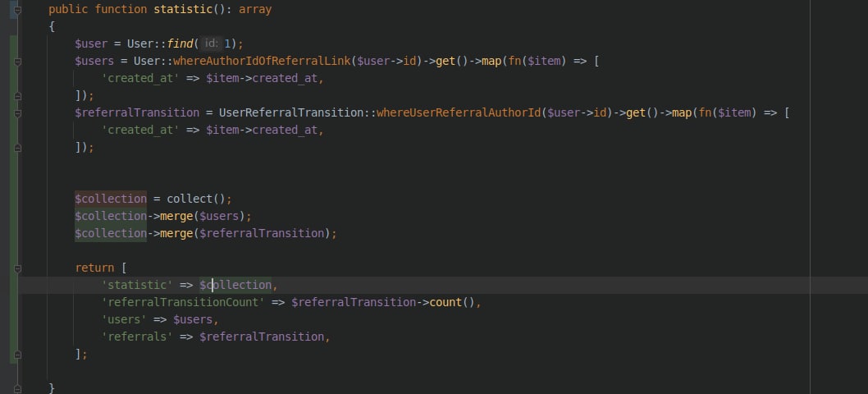Click 'get' on the whereAuthorIdOfReferralLink line
This screenshot has width=868, height=394.
445,61
